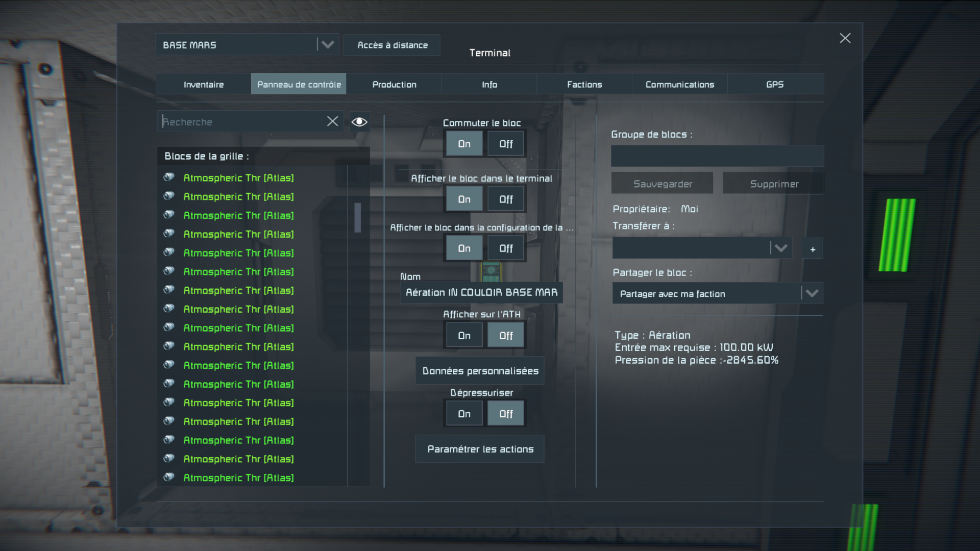The image size is (980, 551).
Task: Turn Off Commuter le bloc
Action: tap(505, 144)
